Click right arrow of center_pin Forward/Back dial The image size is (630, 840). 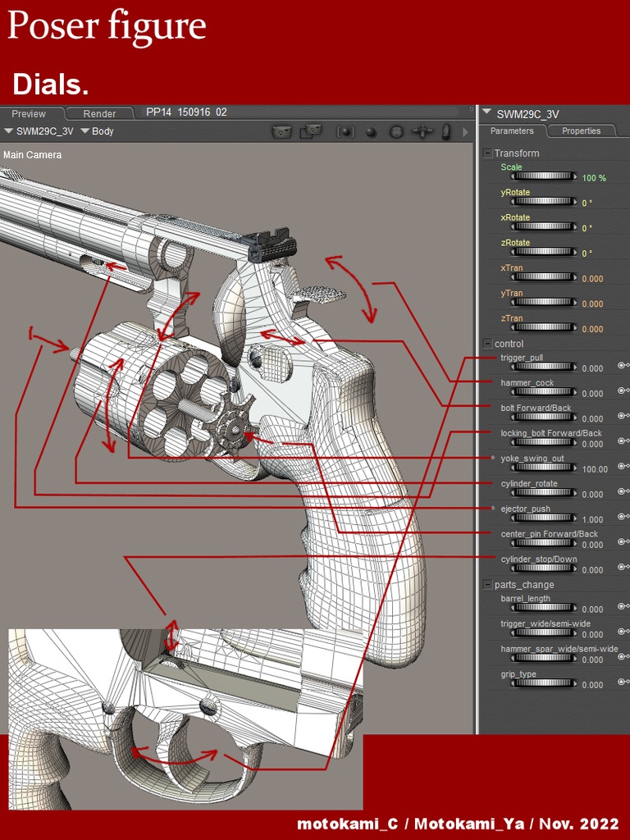[x=574, y=543]
